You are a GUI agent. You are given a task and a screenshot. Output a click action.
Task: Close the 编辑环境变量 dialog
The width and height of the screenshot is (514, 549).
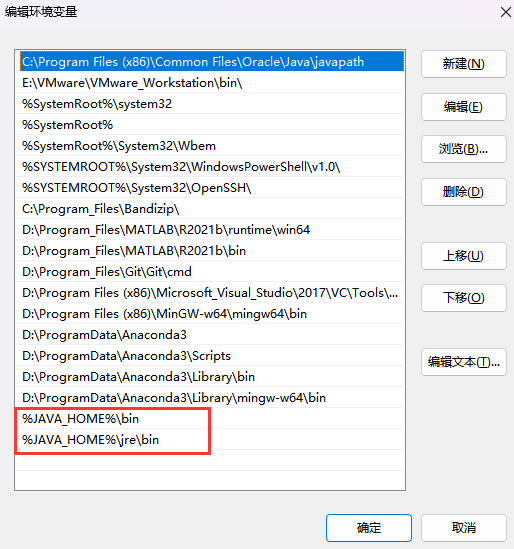[506, 12]
